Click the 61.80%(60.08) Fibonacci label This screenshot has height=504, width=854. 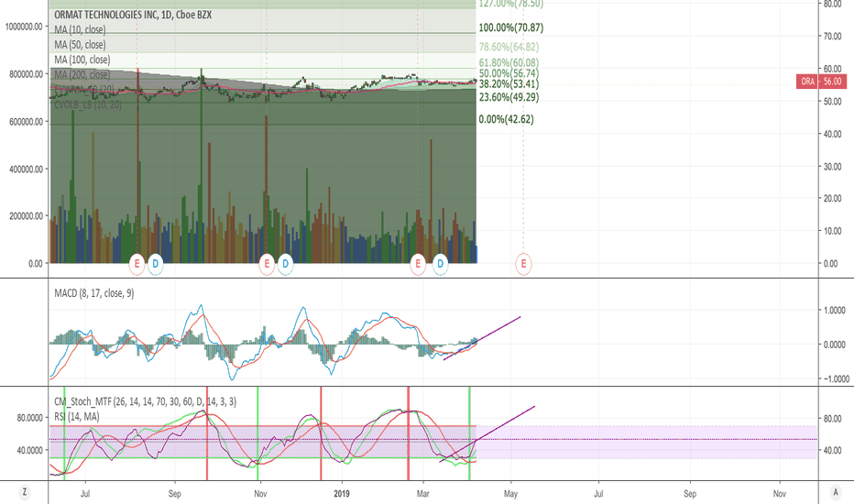509,62
